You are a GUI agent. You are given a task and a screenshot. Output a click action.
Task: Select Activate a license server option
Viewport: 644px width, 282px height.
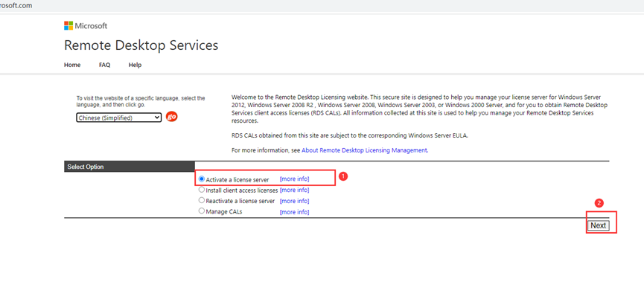click(x=201, y=179)
